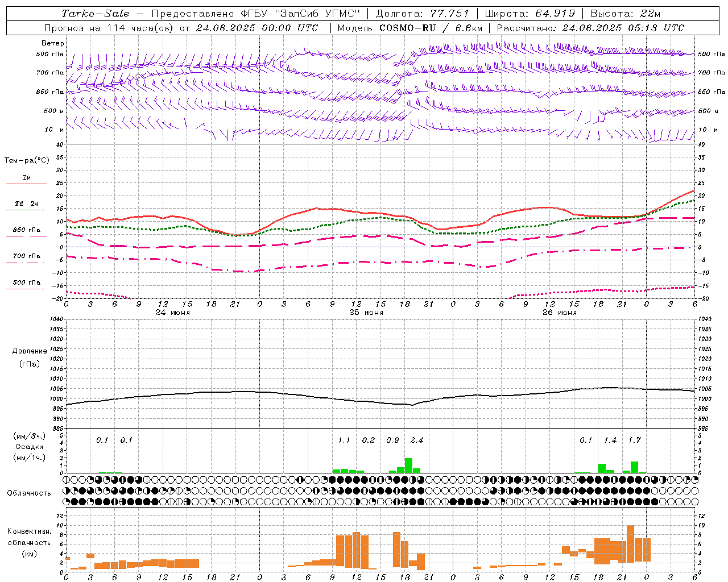Click the '(мм/3ч.)' unit label

coord(29,436)
